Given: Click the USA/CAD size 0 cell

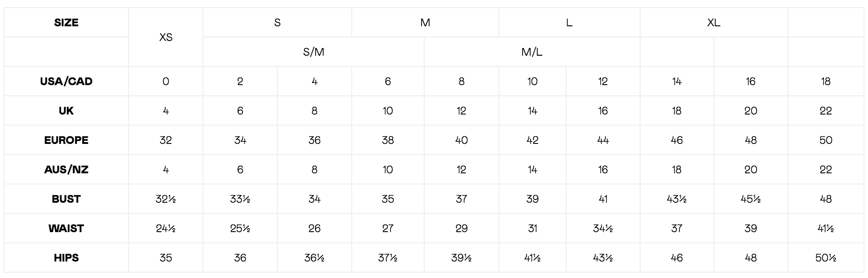Looking at the screenshot, I should [166, 82].
